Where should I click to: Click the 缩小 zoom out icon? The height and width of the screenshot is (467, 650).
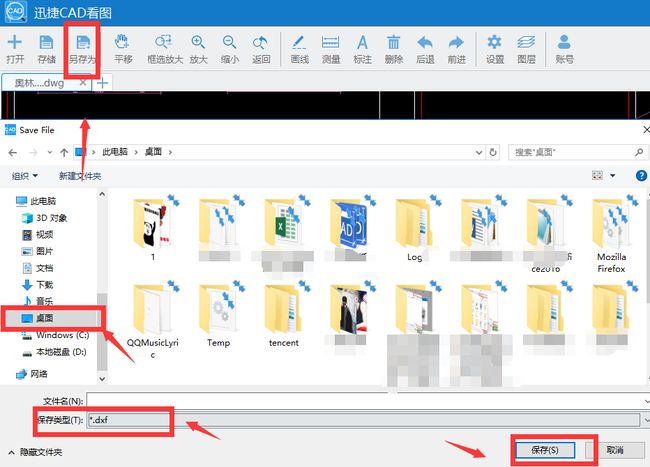pos(230,49)
